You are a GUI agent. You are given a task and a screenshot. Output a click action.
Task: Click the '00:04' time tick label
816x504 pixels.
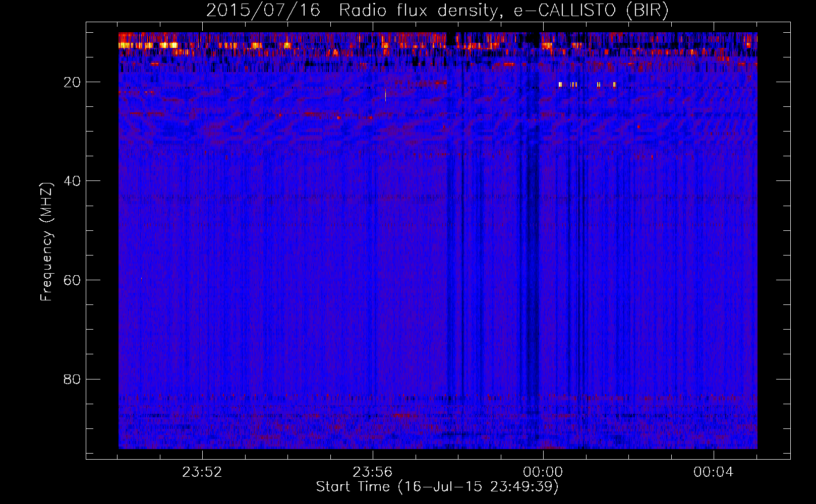pyautogui.click(x=714, y=472)
